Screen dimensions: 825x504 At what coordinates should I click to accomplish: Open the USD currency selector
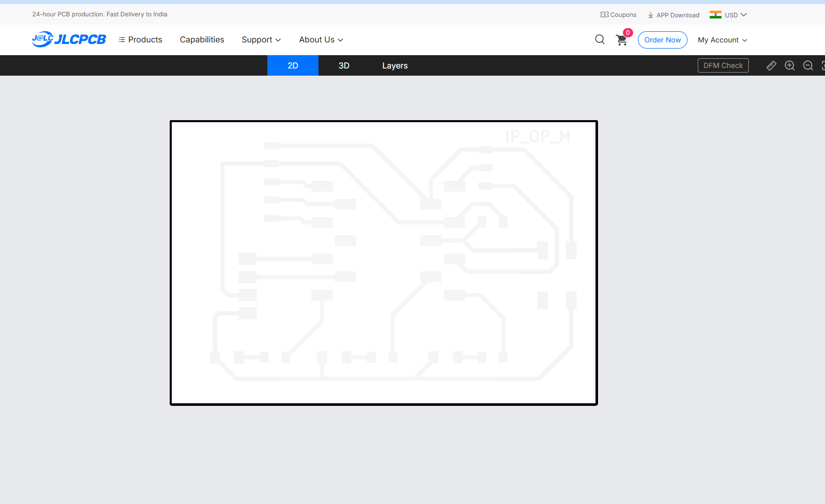[x=736, y=15]
